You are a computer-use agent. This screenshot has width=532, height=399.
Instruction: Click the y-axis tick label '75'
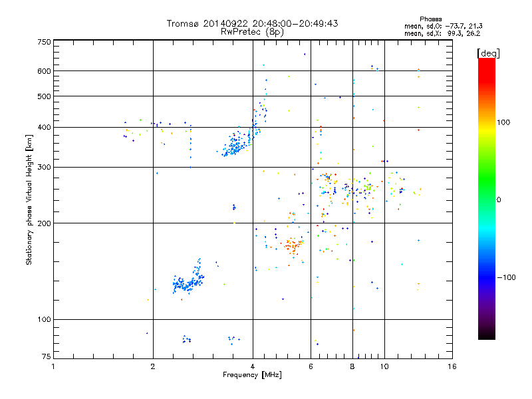click(x=47, y=356)
